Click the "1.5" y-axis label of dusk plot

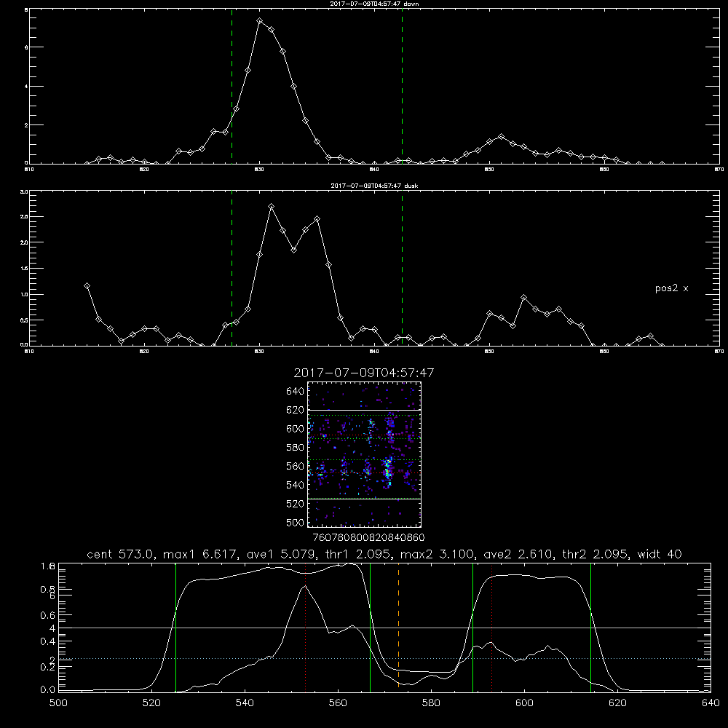point(24,269)
